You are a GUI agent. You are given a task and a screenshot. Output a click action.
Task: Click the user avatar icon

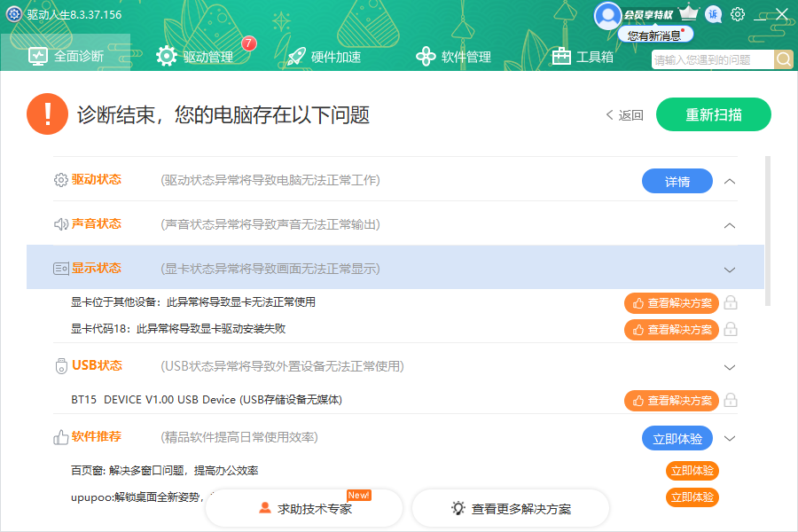coord(607,16)
